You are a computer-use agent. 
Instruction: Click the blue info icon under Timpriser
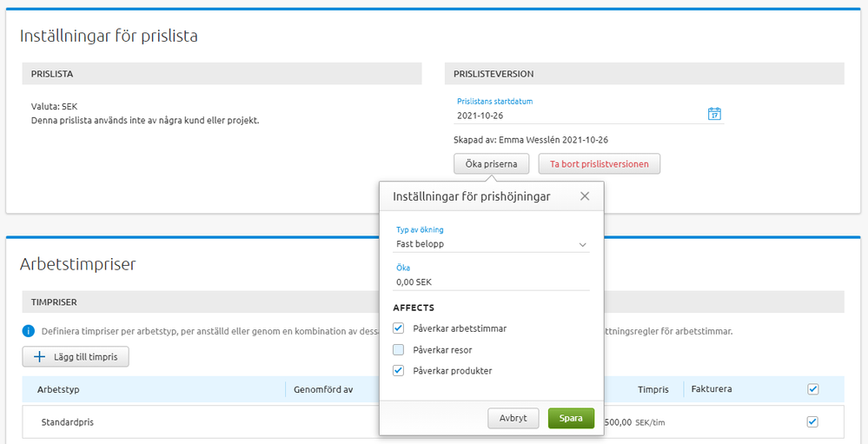pos(29,331)
